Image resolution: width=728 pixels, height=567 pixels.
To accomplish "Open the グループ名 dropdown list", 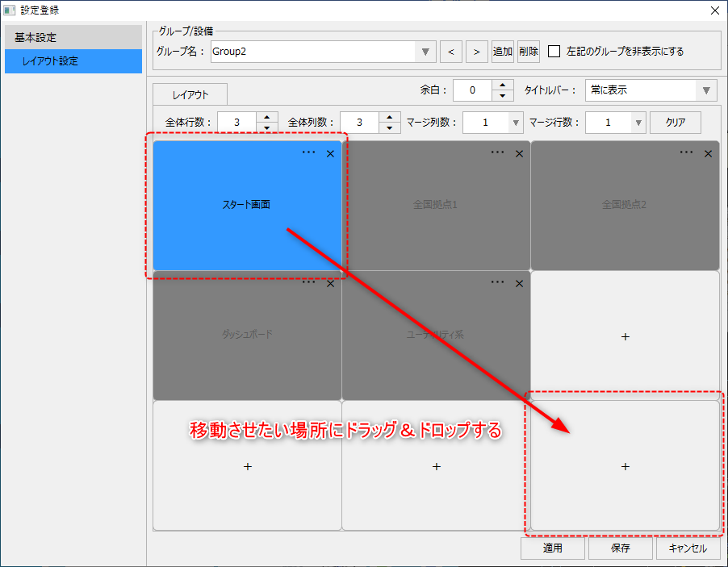I will tap(425, 51).
